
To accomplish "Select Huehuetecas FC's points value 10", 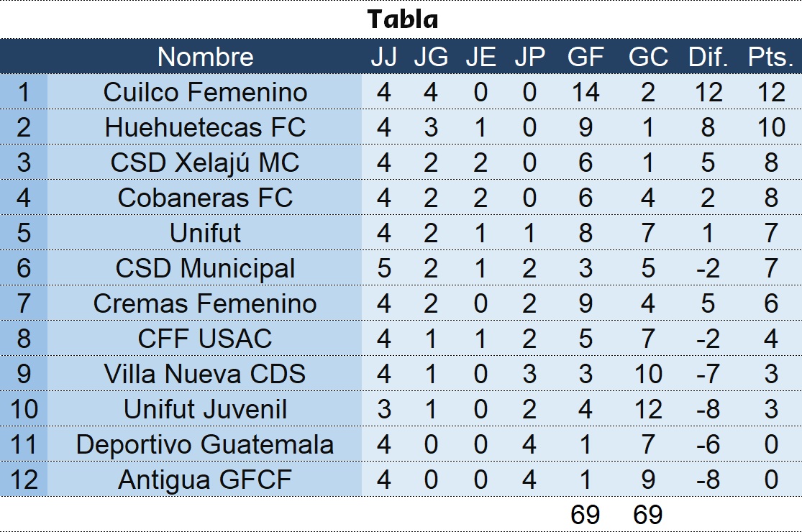I will [x=770, y=127].
